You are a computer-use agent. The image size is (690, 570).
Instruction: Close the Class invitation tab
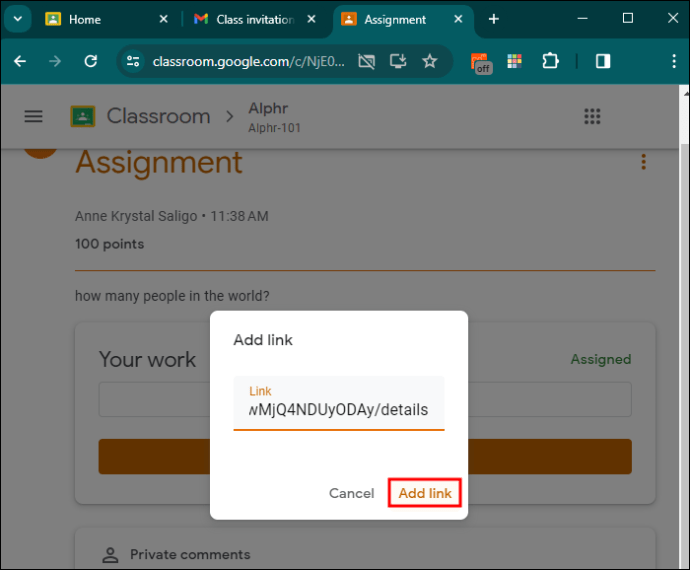(x=311, y=19)
